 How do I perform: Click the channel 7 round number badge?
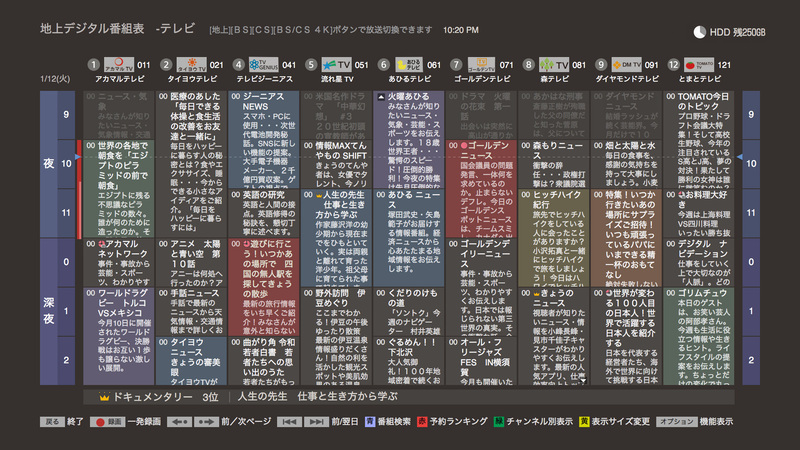tap(456, 65)
